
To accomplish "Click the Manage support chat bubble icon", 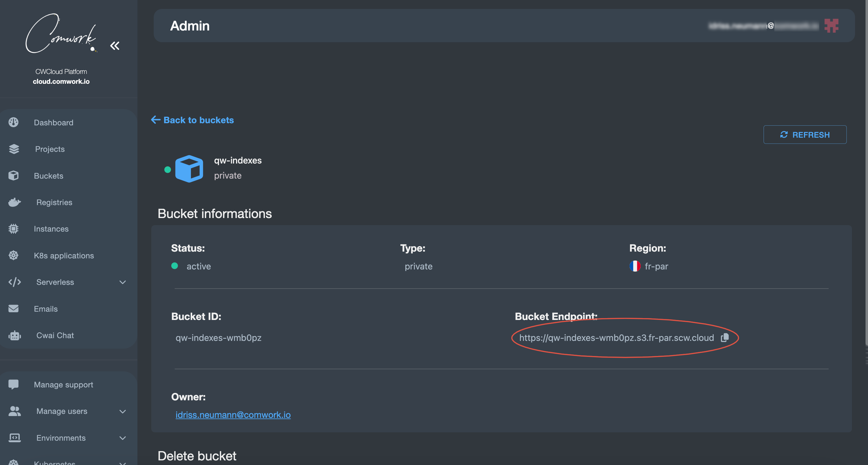I will pyautogui.click(x=14, y=384).
